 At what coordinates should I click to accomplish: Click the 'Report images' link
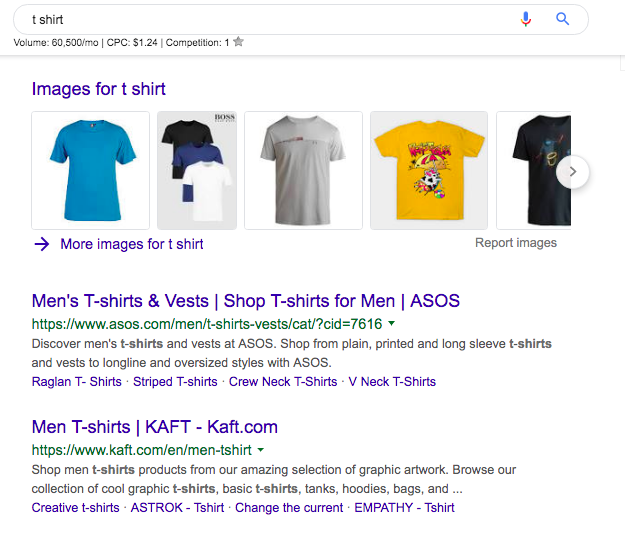[x=516, y=243]
